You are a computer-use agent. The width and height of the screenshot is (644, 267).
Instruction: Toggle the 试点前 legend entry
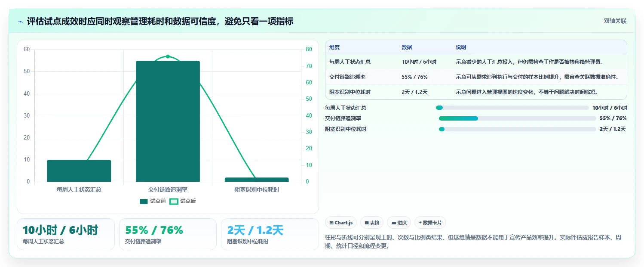(153, 201)
